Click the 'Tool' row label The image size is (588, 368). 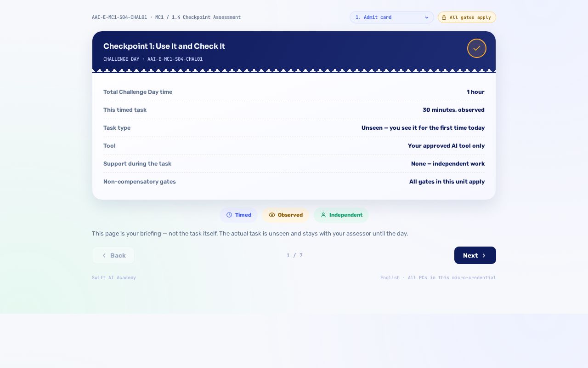pos(109,146)
